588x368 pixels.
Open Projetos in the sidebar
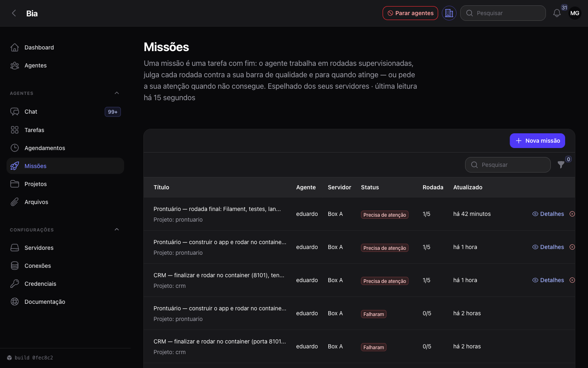[x=65, y=184]
